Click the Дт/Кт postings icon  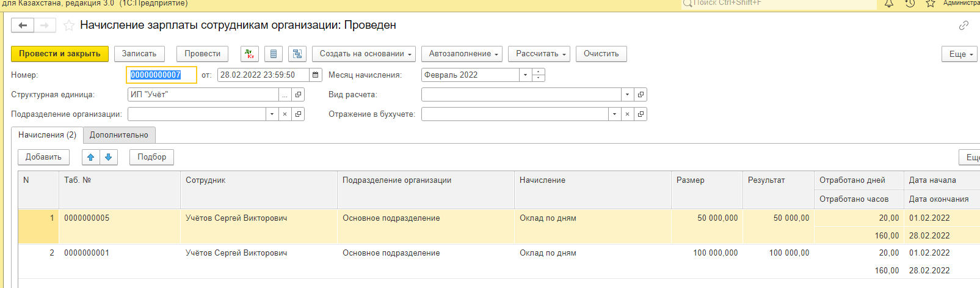click(x=249, y=54)
